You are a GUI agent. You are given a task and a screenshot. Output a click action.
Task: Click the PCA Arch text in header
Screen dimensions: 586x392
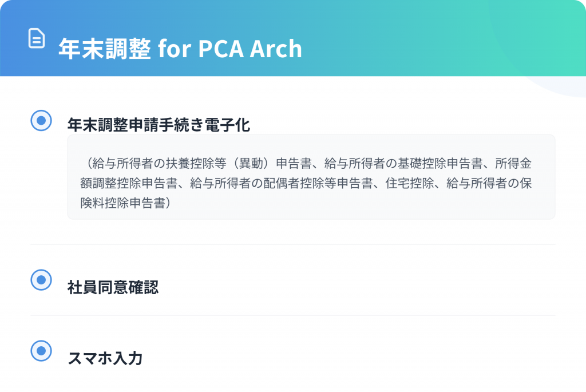pos(250,49)
